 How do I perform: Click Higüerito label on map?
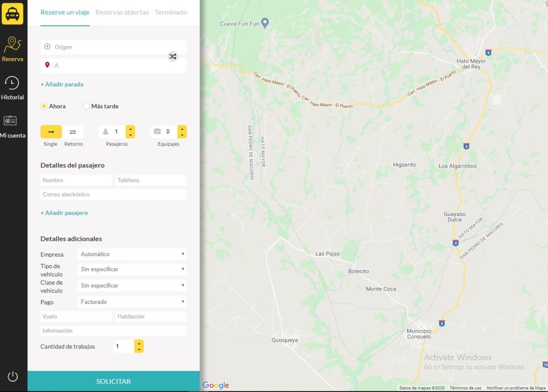(404, 165)
